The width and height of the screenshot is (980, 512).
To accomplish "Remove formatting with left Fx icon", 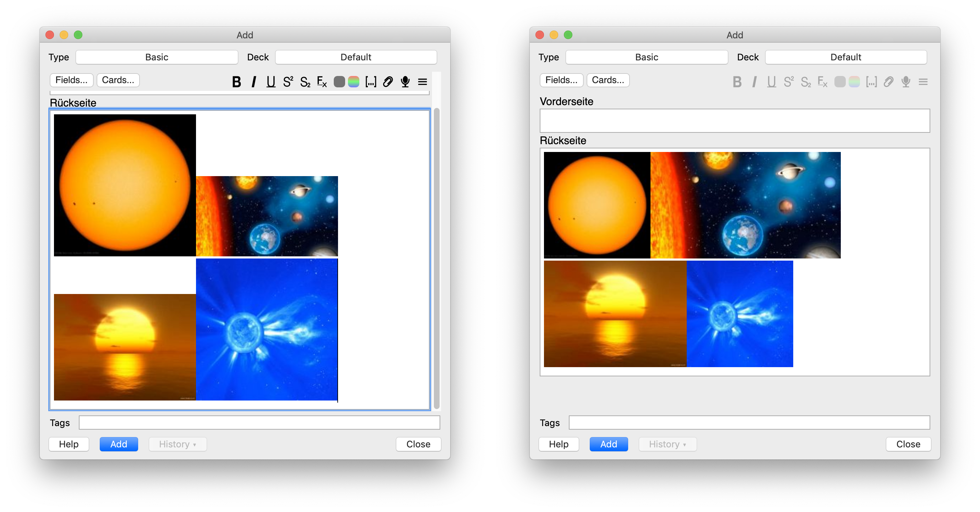I will [322, 82].
